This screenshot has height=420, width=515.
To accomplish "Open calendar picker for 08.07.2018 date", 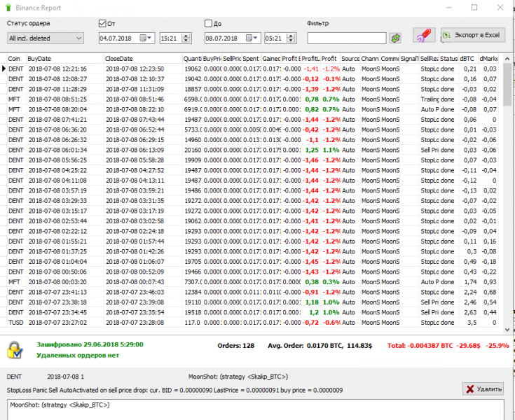I will pyautogui.click(x=252, y=38).
